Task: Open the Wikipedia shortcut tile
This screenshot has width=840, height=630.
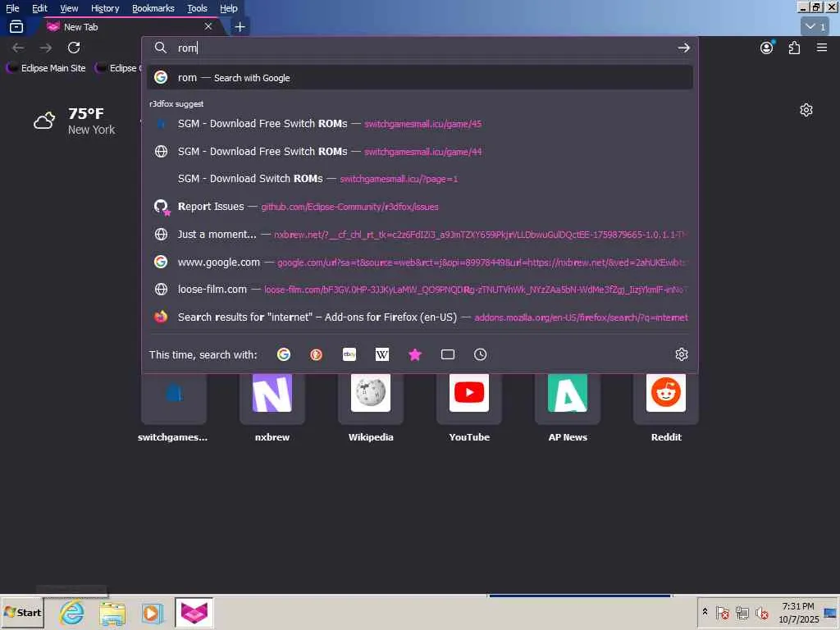Action: (x=371, y=409)
